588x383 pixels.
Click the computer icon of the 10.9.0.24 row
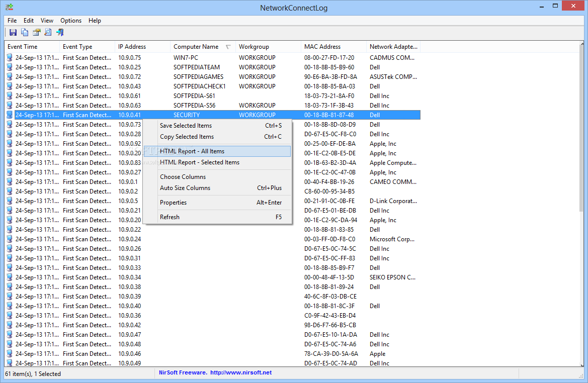click(10, 239)
